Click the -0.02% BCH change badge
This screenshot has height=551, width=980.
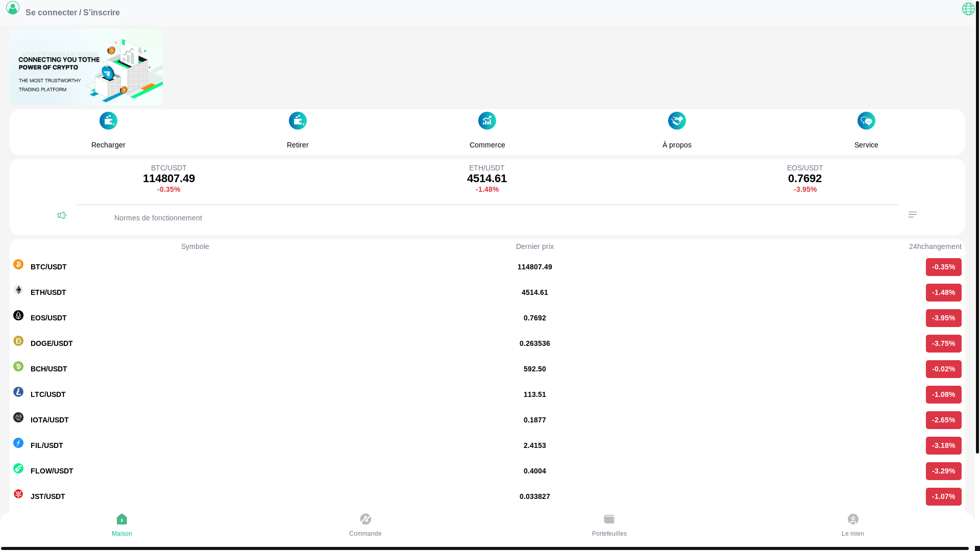tap(943, 369)
